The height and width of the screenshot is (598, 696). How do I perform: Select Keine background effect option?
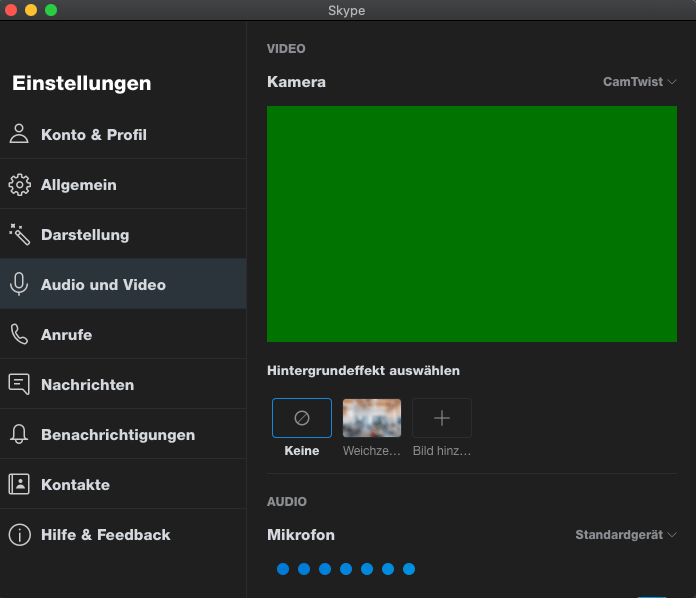click(301, 418)
